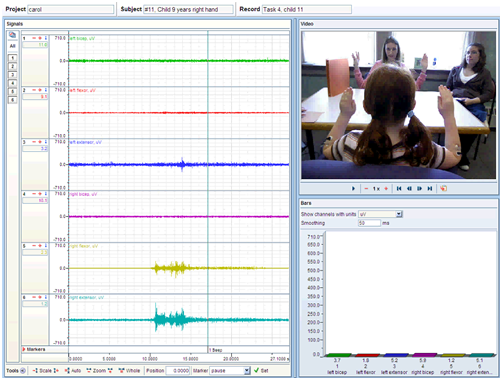
Task: Click the Whole view tool
Action: click(129, 371)
